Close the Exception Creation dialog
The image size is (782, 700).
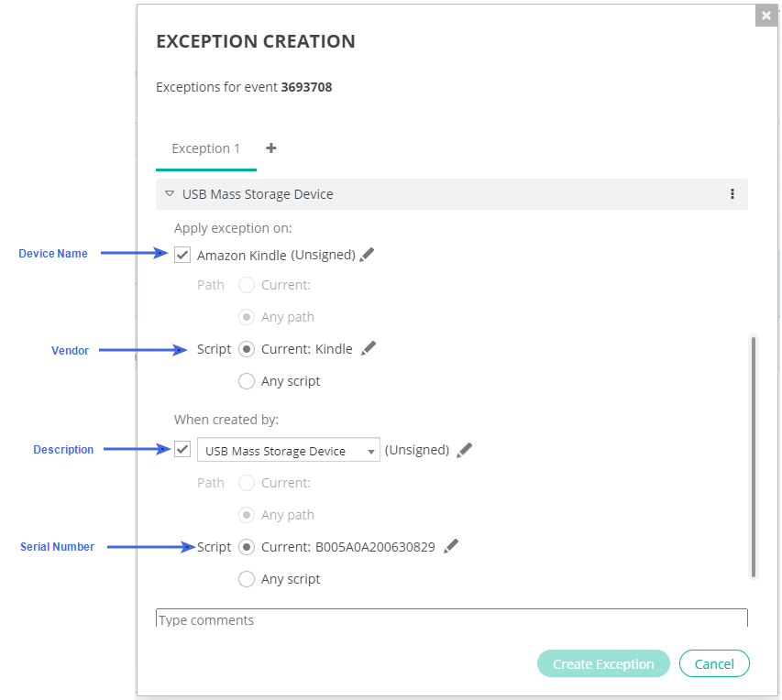(x=766, y=16)
